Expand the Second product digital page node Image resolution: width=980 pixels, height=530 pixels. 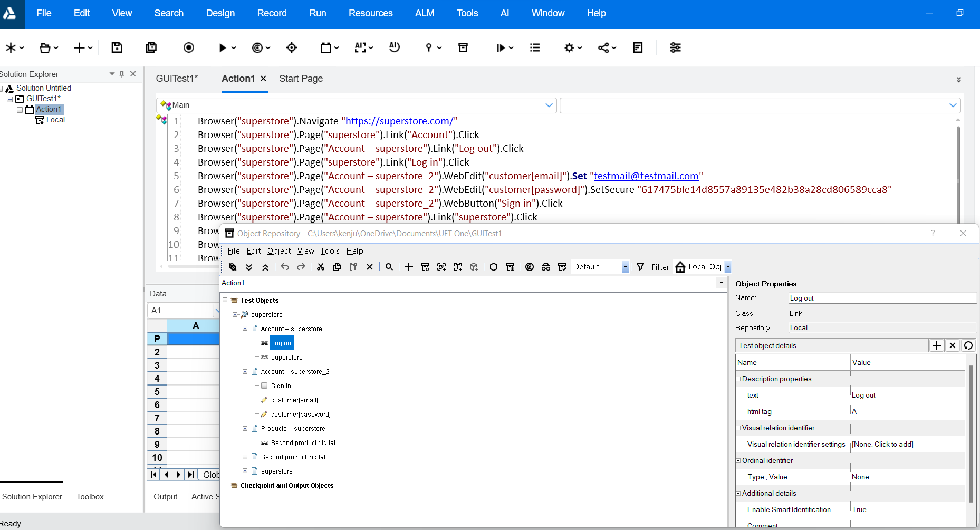[x=245, y=457]
